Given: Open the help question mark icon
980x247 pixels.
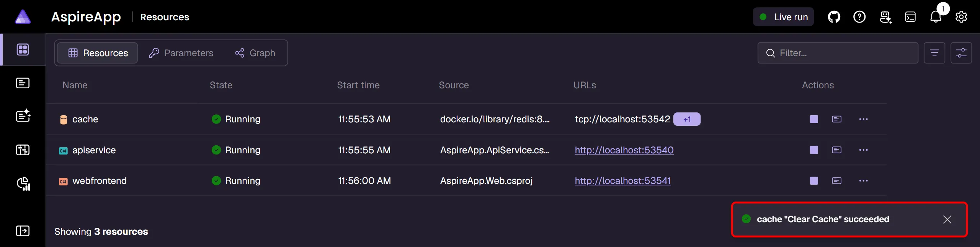Looking at the screenshot, I should point(859,17).
